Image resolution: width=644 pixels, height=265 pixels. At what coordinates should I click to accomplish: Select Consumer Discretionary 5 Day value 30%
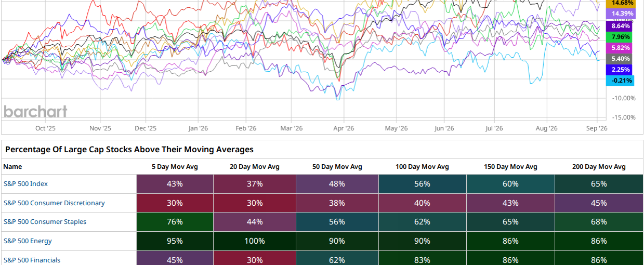point(175,203)
